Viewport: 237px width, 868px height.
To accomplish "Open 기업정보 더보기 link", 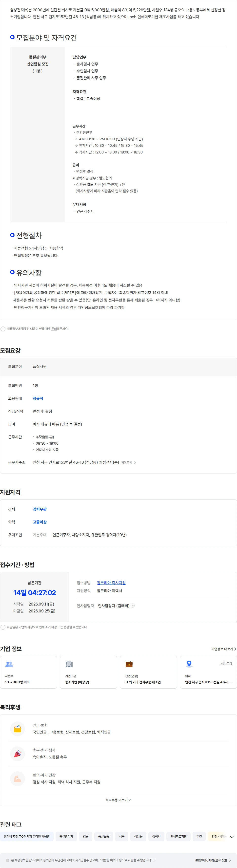I will [223, 649].
